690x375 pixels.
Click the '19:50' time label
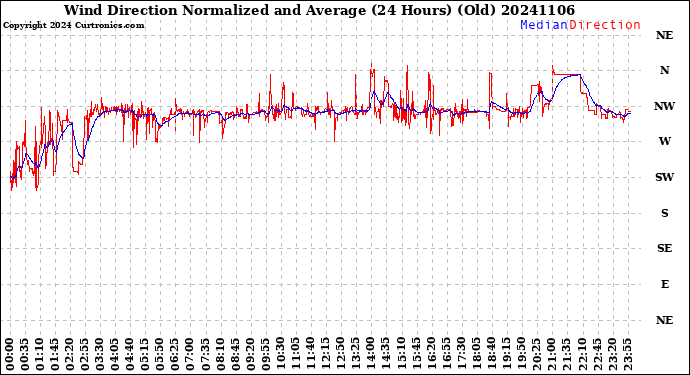pos(522,354)
